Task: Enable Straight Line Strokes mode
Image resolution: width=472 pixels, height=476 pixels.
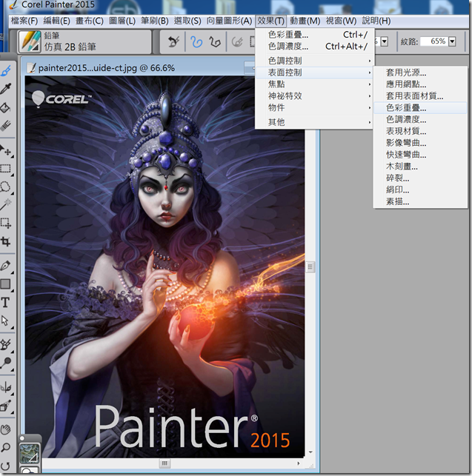Action: click(x=215, y=41)
